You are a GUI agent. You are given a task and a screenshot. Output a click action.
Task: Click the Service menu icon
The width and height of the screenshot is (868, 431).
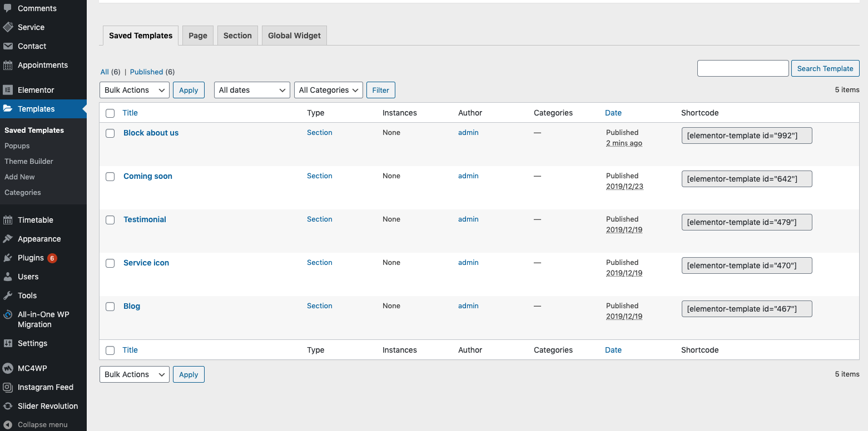8,27
